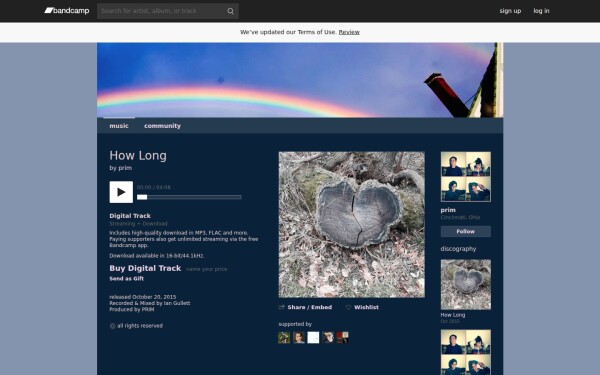The width and height of the screenshot is (600, 375).
Task: Click the Share / Embed icon
Action: 282,307
